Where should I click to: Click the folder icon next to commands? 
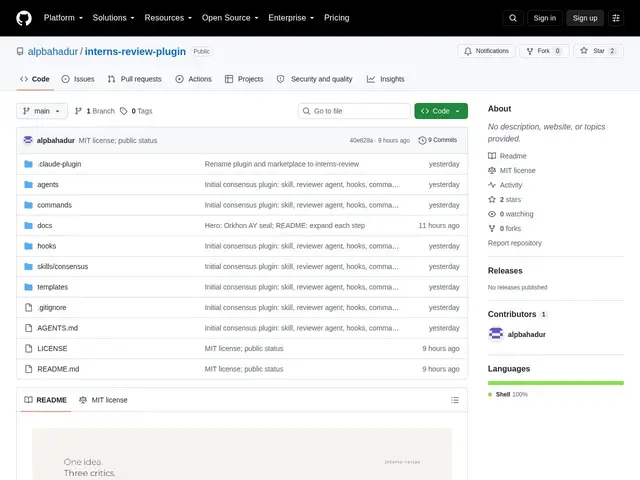point(28,205)
